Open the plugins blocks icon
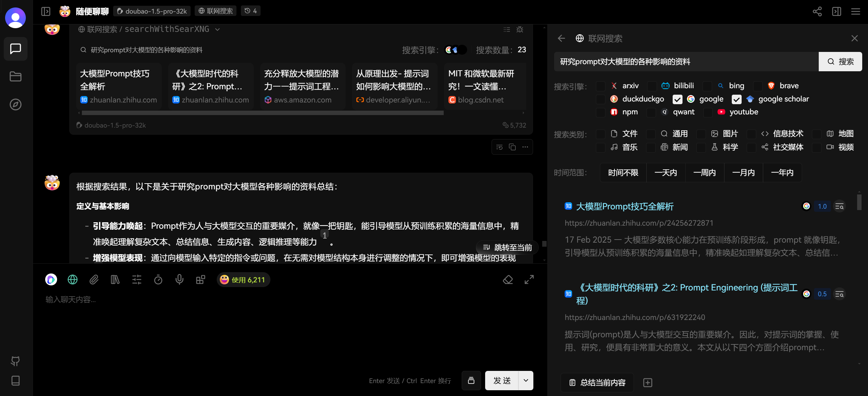Screen dimensions: 868x396 [201, 280]
